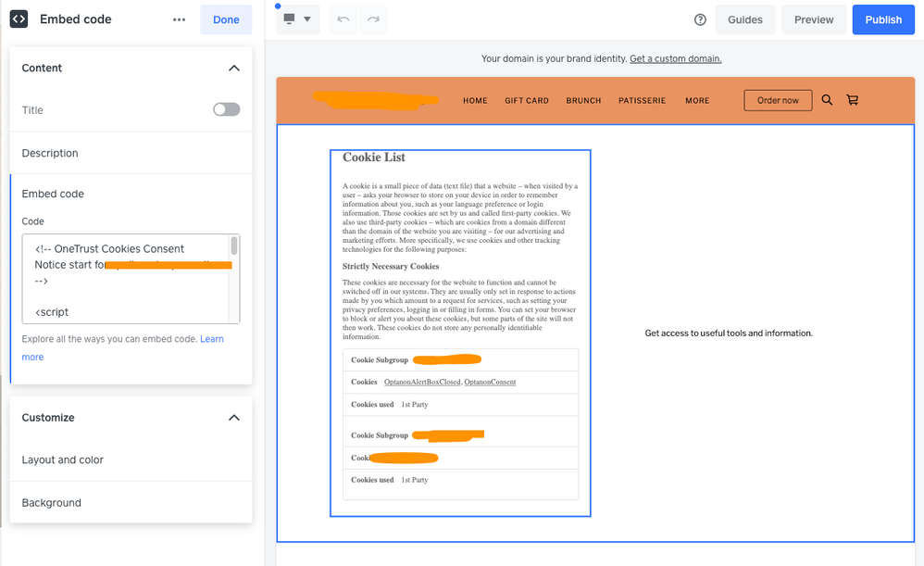924x566 pixels.
Task: Click the embed code brackets icon
Action: [19, 19]
